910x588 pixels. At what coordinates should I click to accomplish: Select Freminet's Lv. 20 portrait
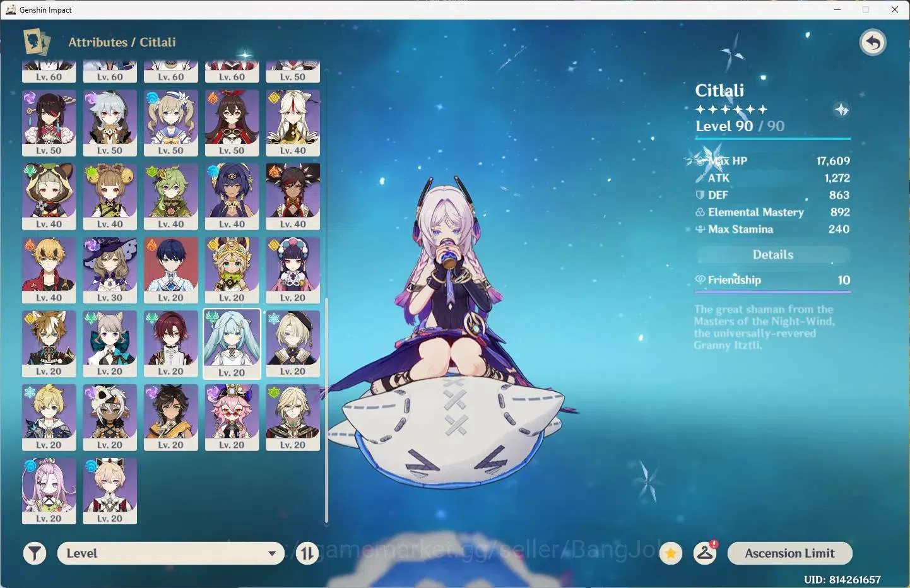pyautogui.click(x=293, y=344)
